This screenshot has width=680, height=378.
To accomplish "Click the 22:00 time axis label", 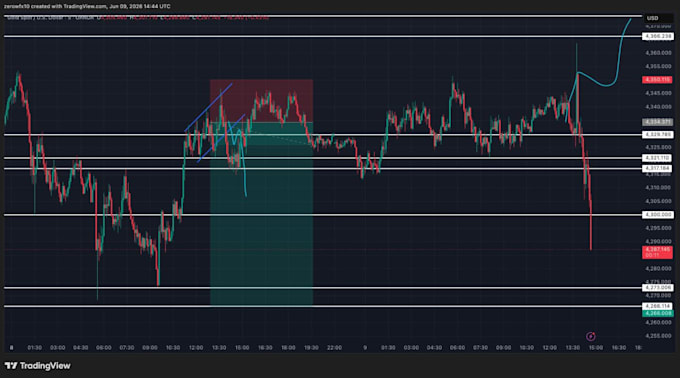I will tap(334, 348).
